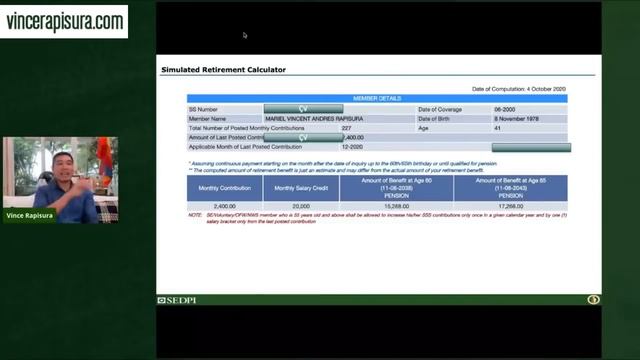Click the red NOTE text below the table
640x360 pixels.
click(377, 218)
